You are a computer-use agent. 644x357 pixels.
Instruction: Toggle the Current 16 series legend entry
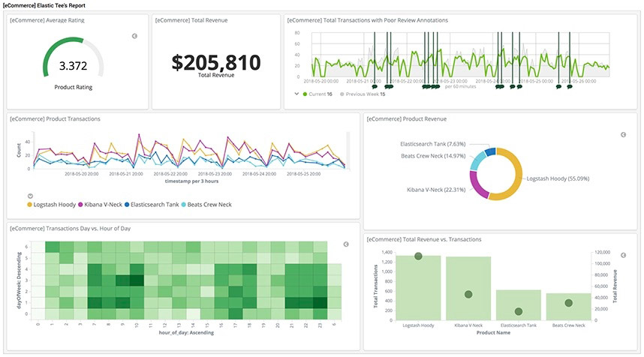point(317,94)
